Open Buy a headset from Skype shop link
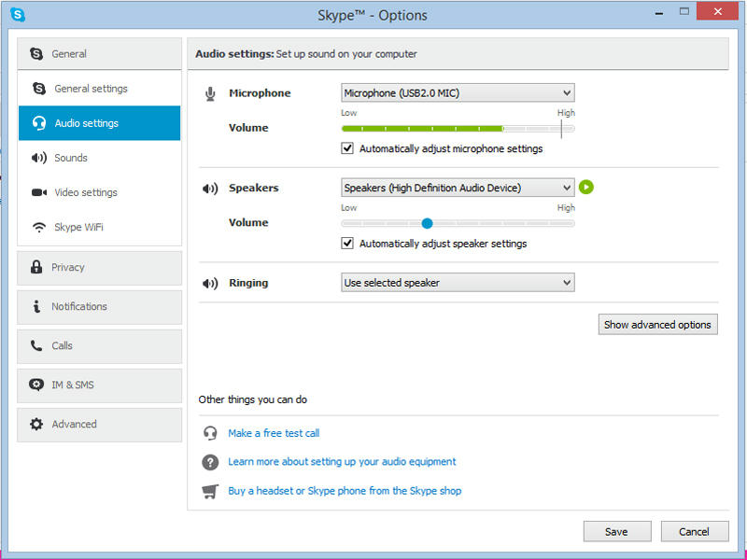The height and width of the screenshot is (560, 747). coord(345,491)
